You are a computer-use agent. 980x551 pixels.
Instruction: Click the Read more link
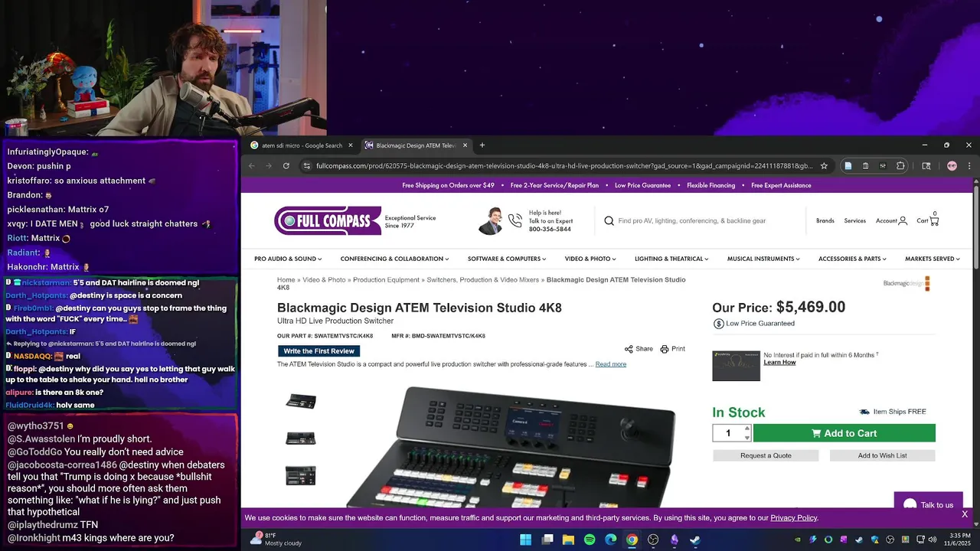(611, 364)
